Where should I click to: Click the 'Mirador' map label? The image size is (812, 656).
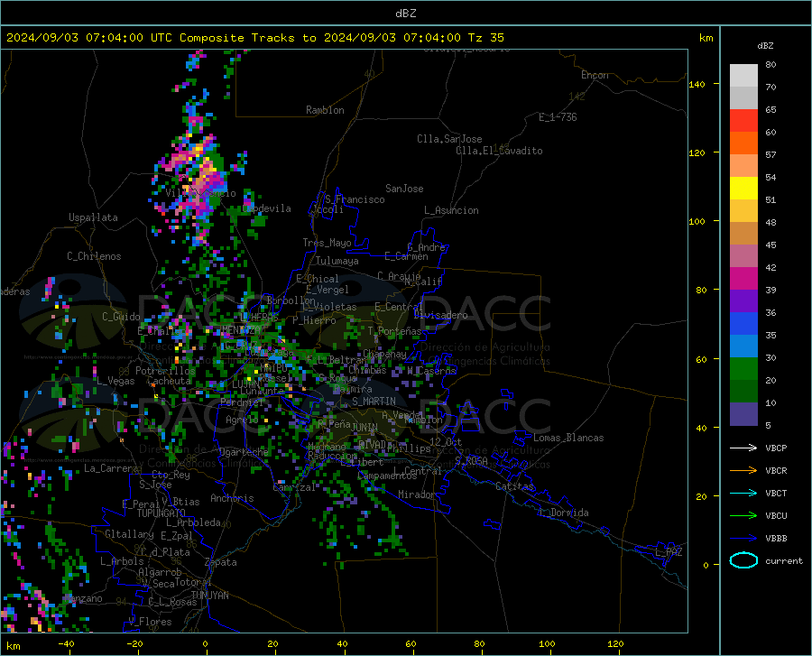pos(417,494)
